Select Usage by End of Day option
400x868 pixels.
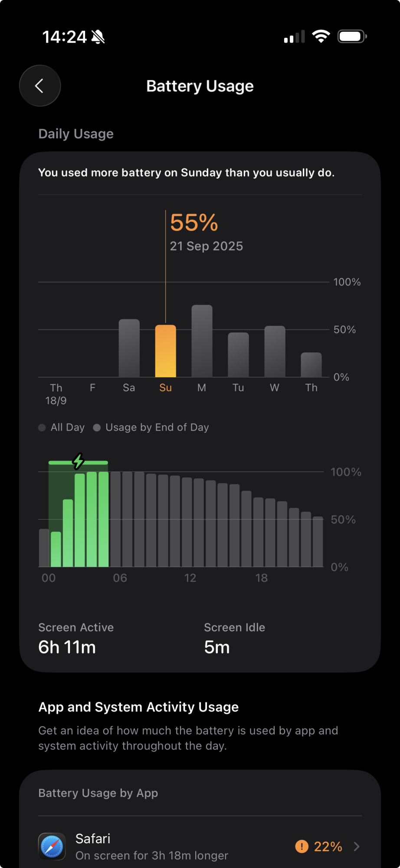coord(151,427)
